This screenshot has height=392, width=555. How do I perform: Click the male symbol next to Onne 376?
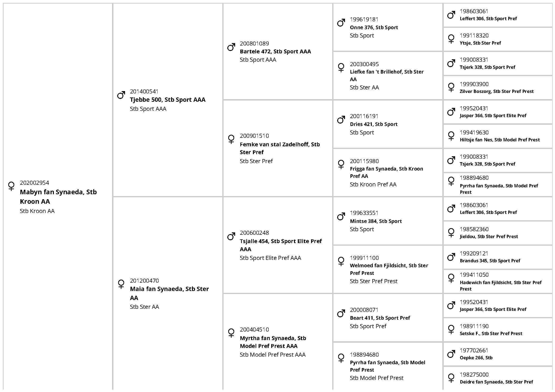341,23
